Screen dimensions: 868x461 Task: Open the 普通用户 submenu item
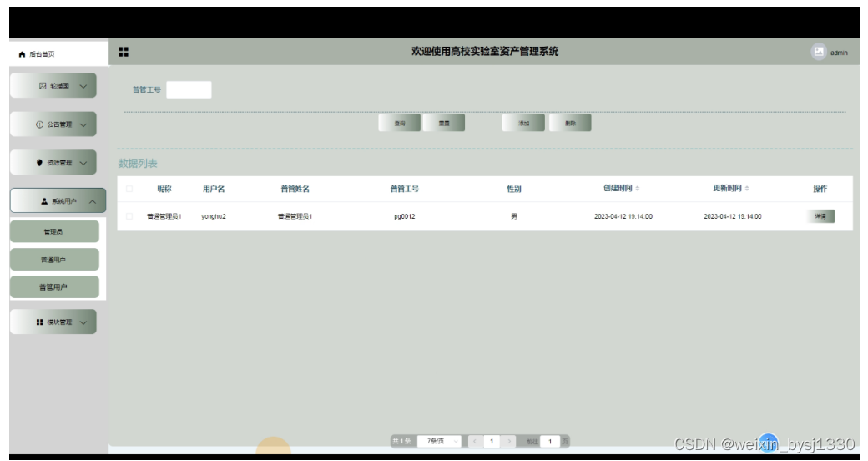click(54, 259)
